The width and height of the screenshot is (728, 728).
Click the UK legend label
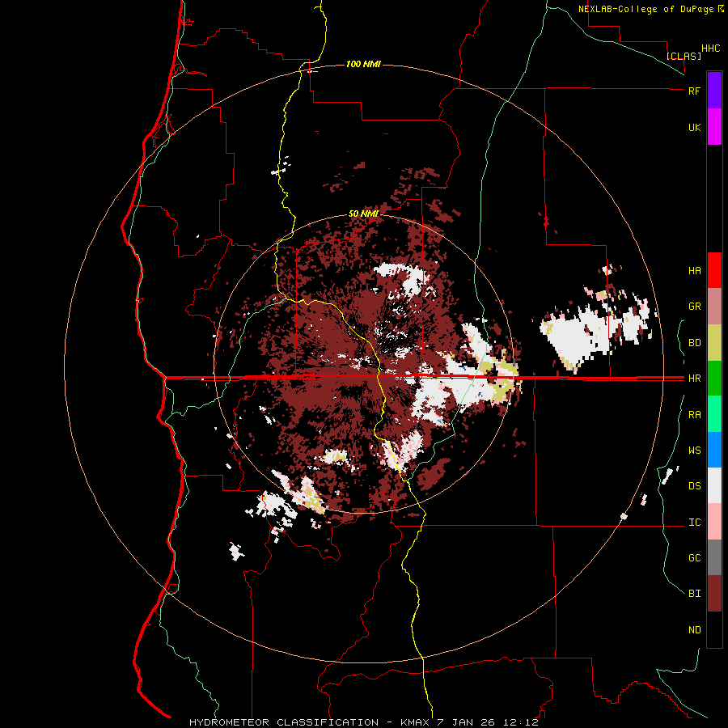(694, 127)
